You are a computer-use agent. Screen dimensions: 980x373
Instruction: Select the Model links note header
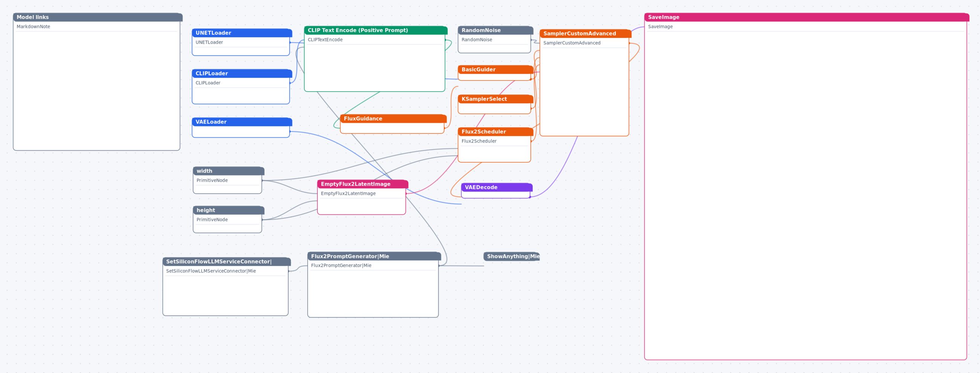(x=98, y=17)
